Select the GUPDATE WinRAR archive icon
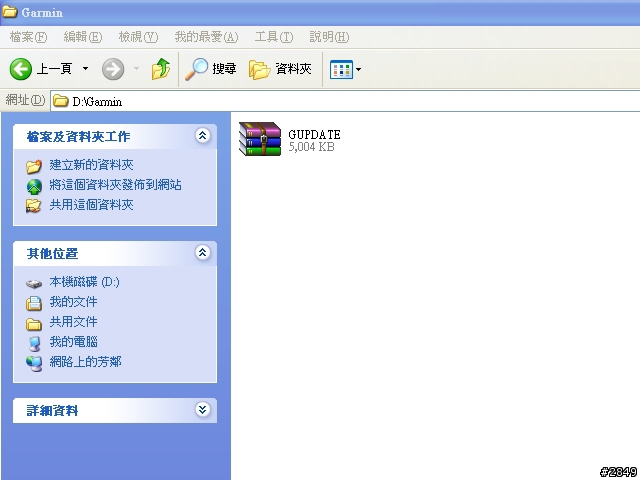Viewport: 640px width, 480px height. (x=260, y=139)
